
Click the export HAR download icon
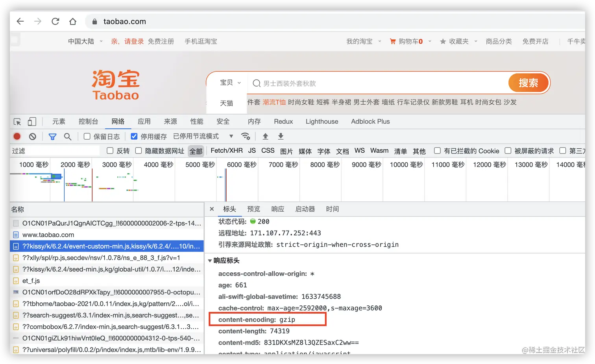click(281, 136)
